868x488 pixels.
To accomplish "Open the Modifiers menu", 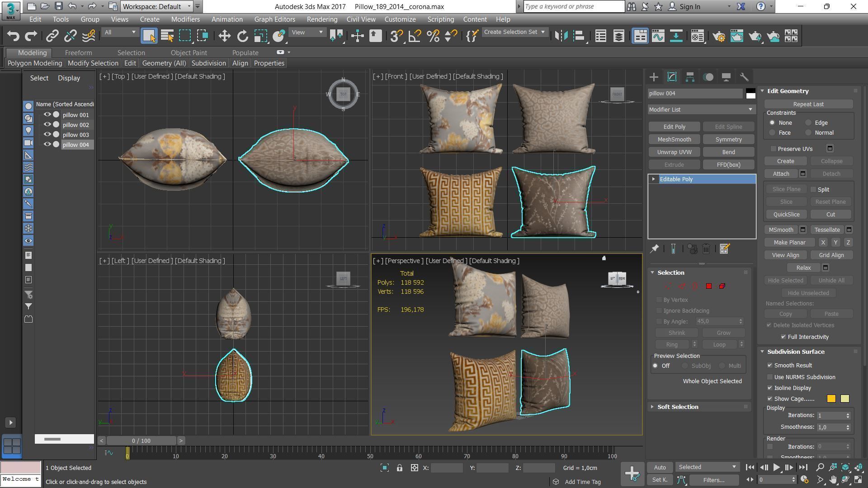I will (185, 19).
